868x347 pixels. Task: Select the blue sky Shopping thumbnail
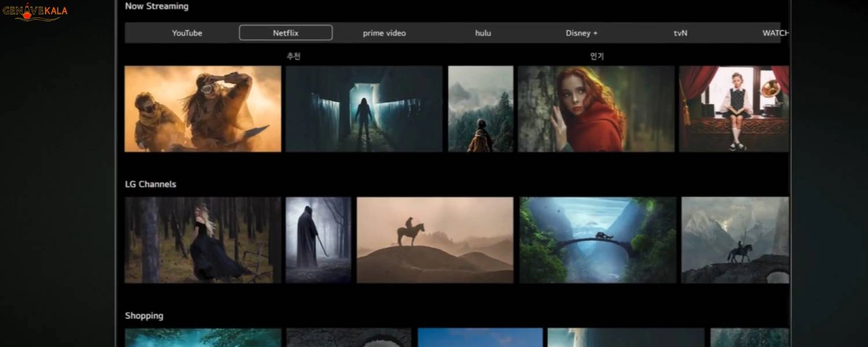[480, 338]
